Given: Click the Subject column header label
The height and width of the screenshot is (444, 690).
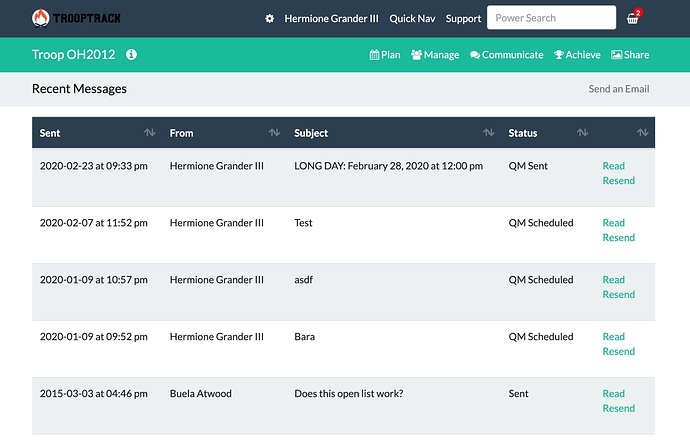Looking at the screenshot, I should pos(311,133).
